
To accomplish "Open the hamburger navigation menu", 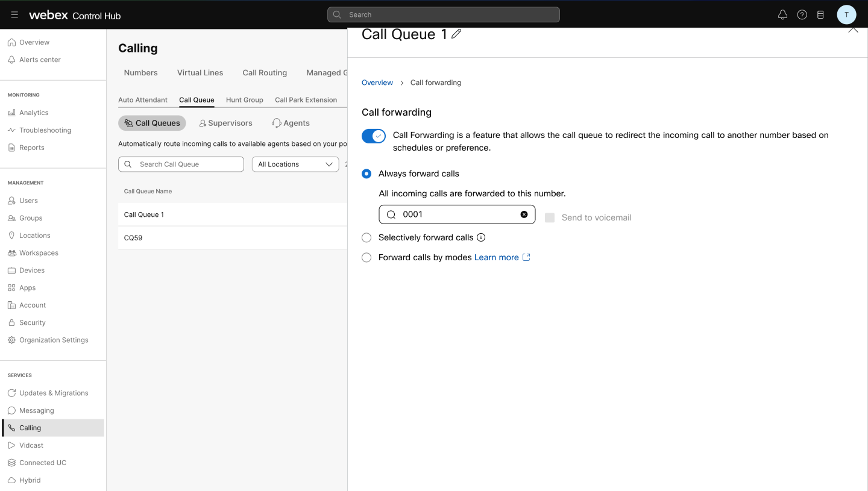I will (x=14, y=15).
